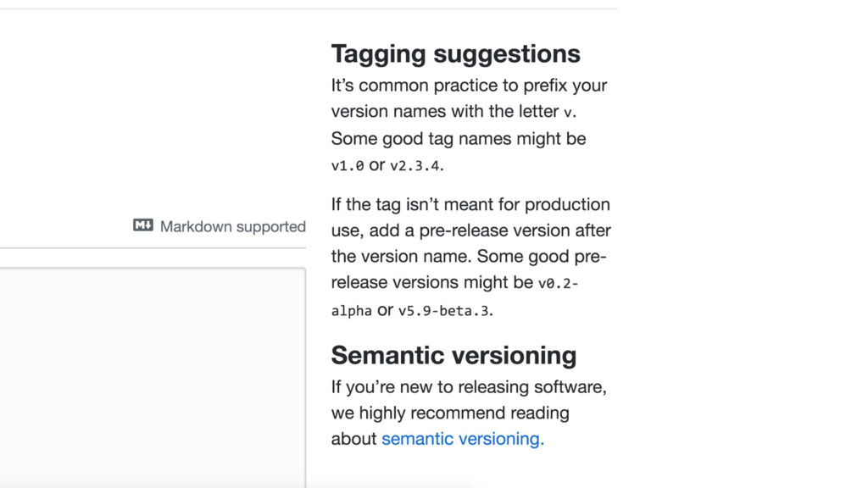Click the alpha code text
Image resolution: width=868 pixels, height=488 pixels.
click(x=351, y=311)
